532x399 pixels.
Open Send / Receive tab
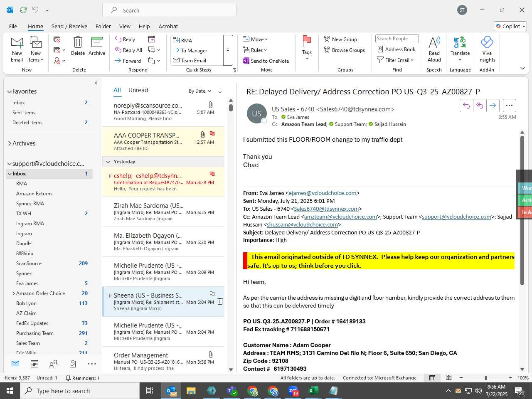(x=69, y=26)
